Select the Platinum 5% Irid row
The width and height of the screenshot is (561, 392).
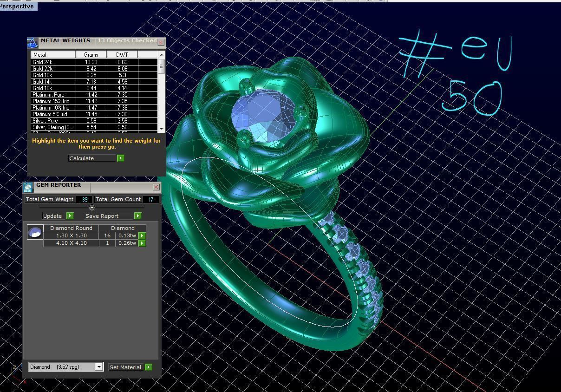[94, 114]
